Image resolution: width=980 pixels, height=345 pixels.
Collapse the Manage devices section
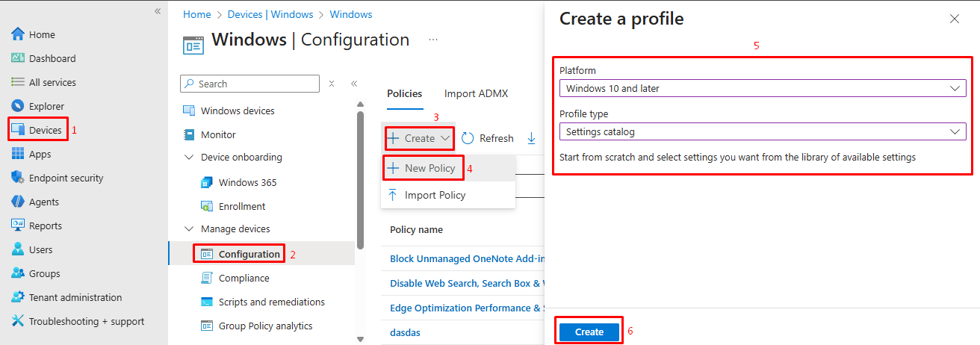coord(188,229)
